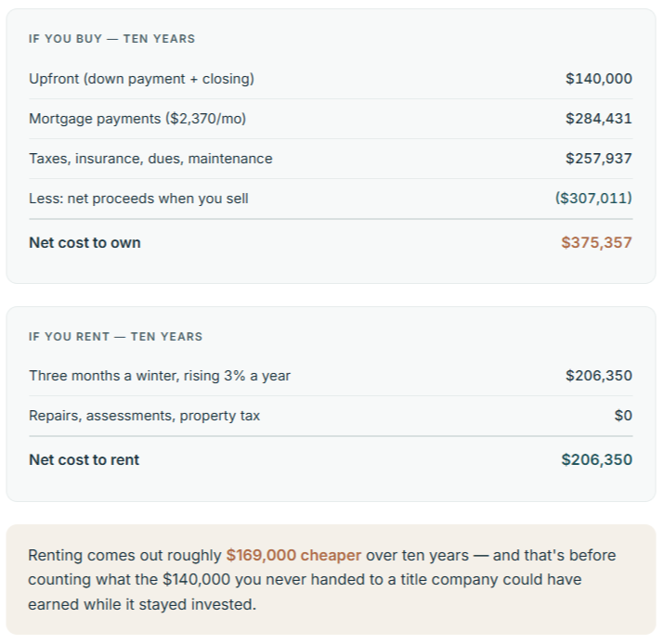This screenshot has width=664, height=644.
Task: Click the ($307,011) proceeds value
Action: 593,198
